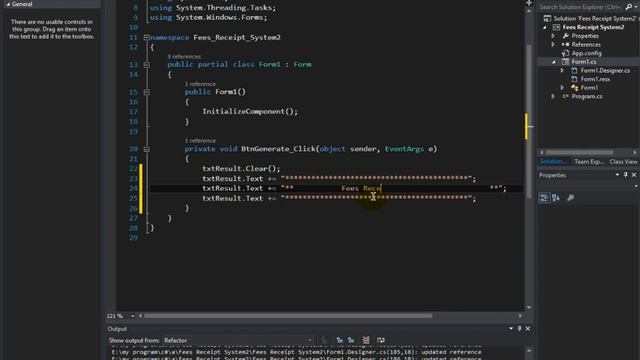Close the Output panel
This screenshot has height=360, width=640.
click(528, 329)
